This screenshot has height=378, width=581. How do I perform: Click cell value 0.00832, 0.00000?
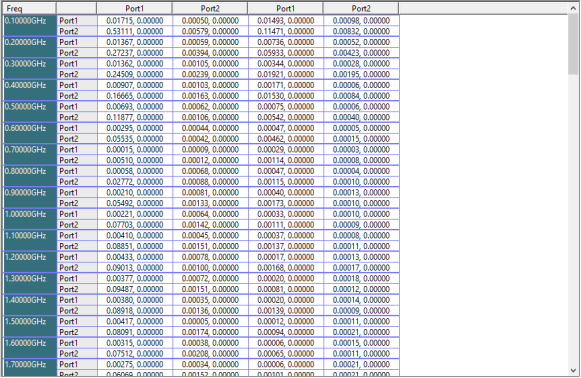coord(361,32)
